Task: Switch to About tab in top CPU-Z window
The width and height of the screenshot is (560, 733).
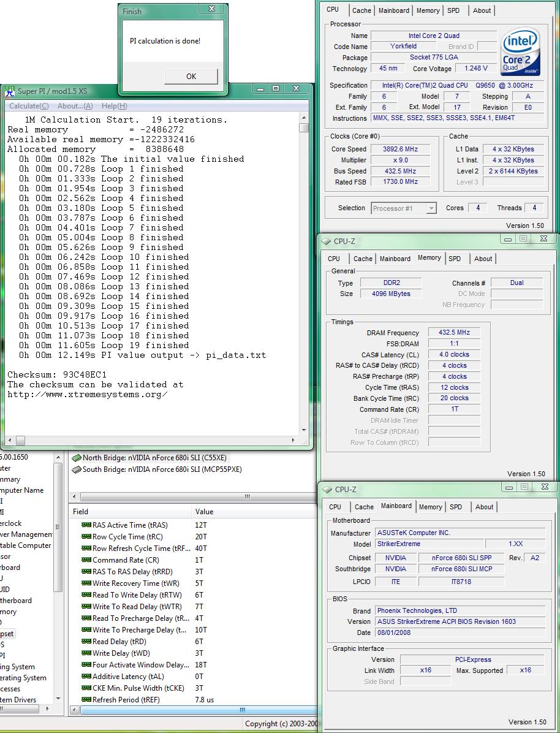Action: coord(482,10)
